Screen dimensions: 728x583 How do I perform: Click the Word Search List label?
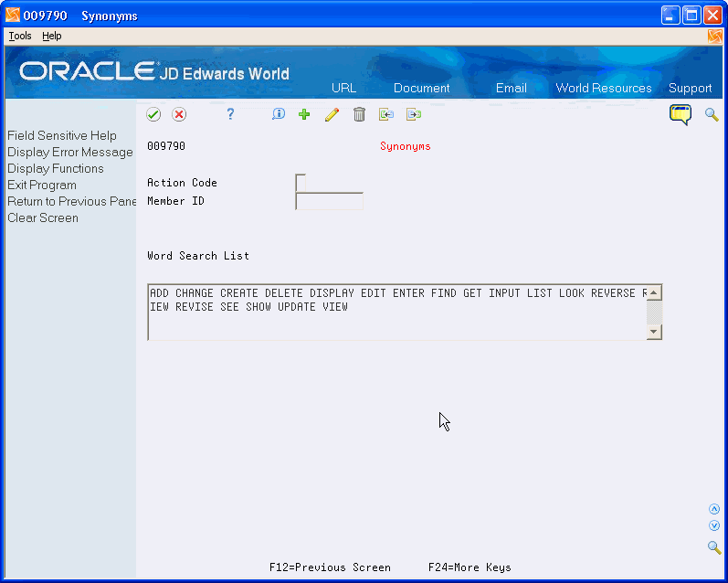tap(198, 256)
